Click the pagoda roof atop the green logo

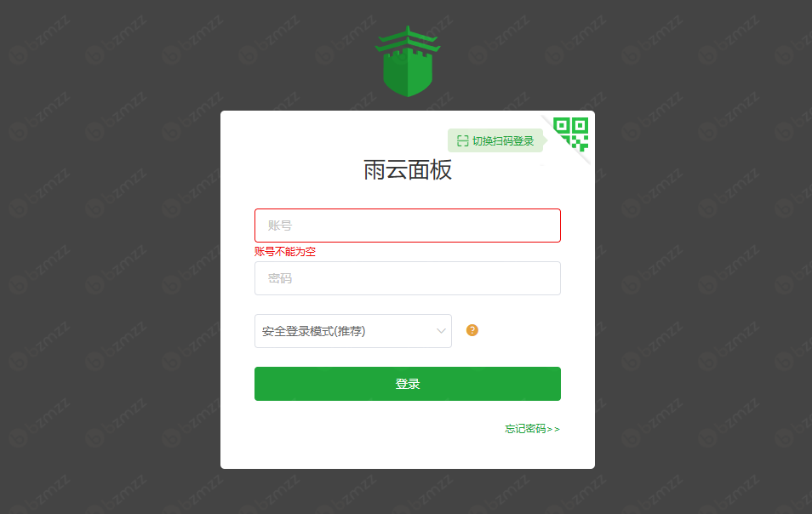[x=408, y=39]
